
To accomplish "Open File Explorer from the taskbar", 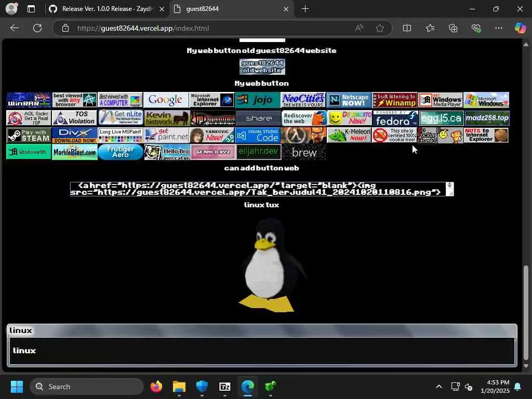I will click(x=179, y=387).
